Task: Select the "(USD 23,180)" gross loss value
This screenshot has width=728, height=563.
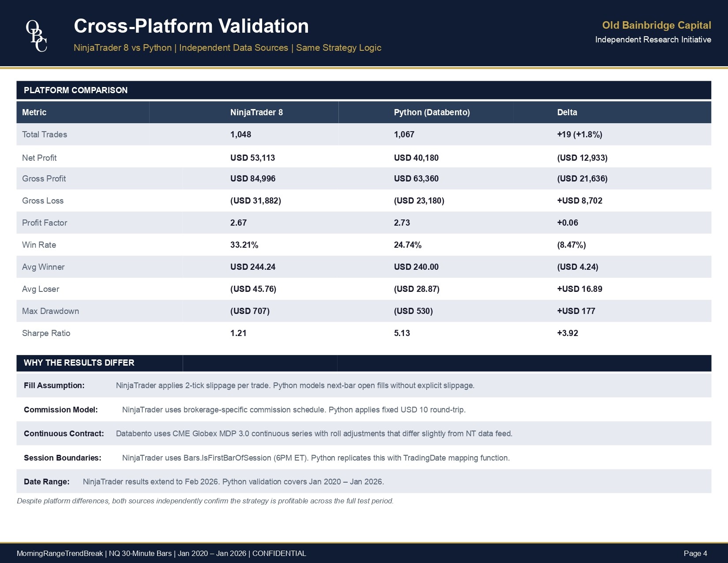Action: (419, 200)
